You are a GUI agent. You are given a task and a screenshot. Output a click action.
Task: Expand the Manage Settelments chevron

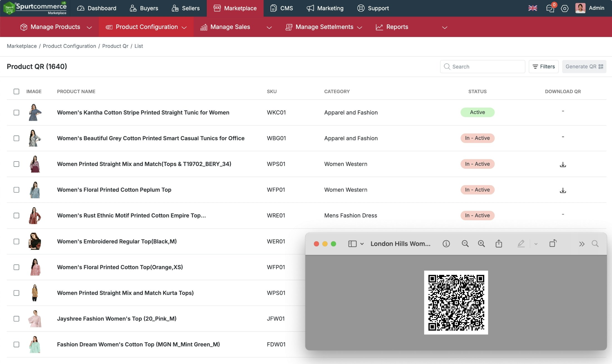tap(360, 28)
